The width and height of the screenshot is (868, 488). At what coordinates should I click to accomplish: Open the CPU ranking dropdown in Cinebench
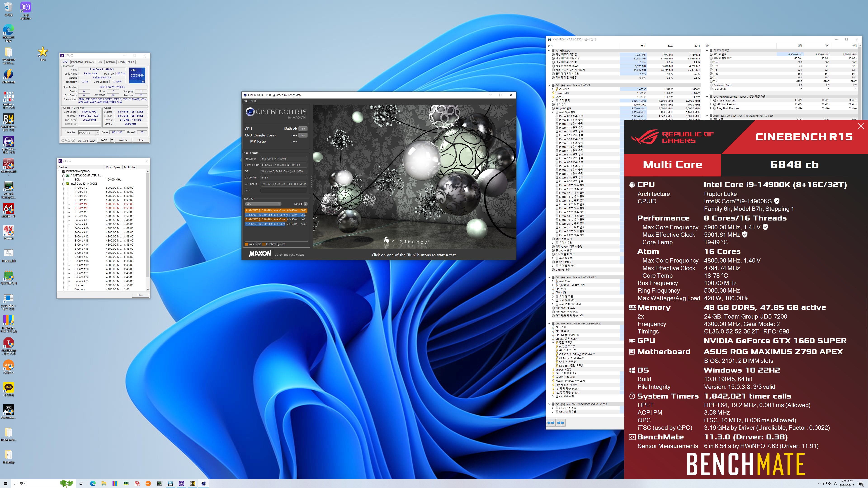[x=263, y=204]
